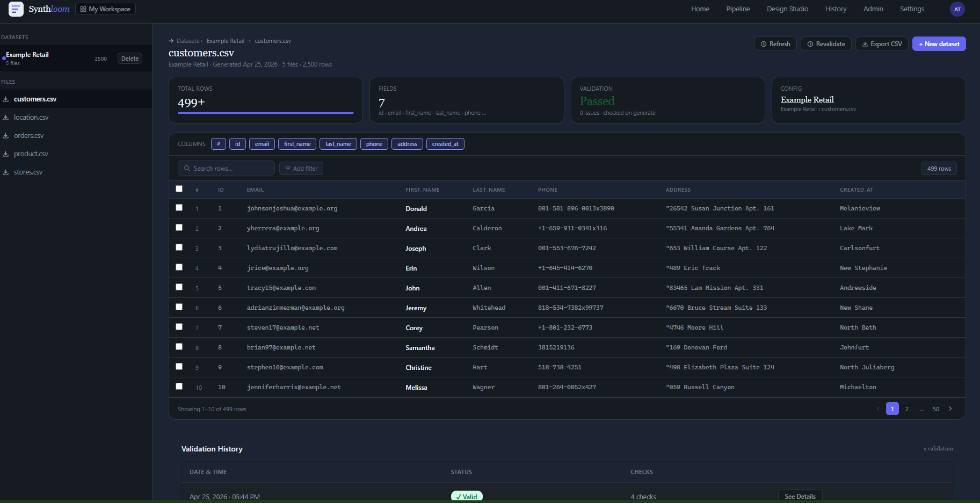Open the AT user avatar menu

pyautogui.click(x=957, y=9)
